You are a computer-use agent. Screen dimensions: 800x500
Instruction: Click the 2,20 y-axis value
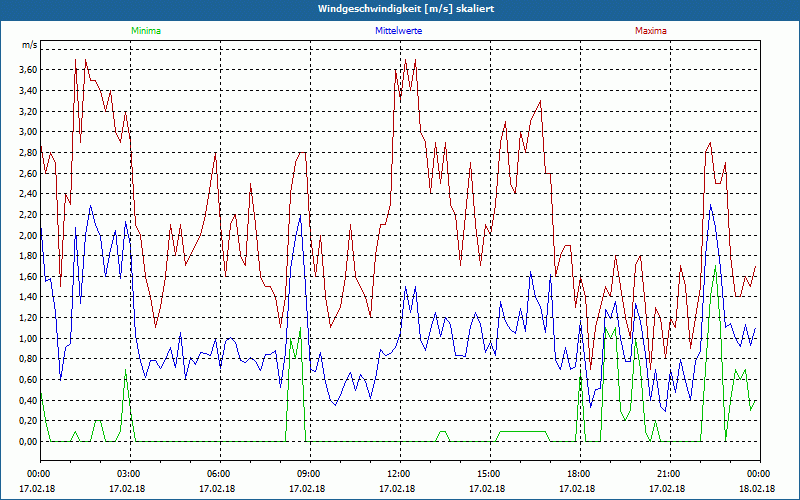point(29,215)
